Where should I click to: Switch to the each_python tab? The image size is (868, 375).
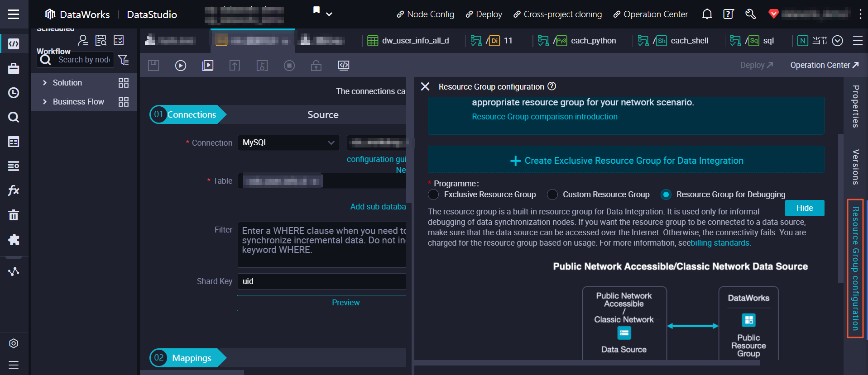point(576,41)
